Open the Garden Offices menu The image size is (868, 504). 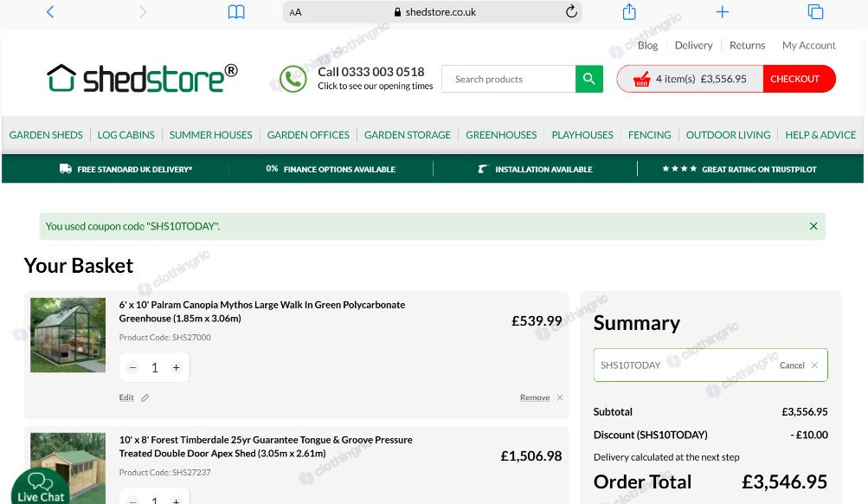click(308, 135)
